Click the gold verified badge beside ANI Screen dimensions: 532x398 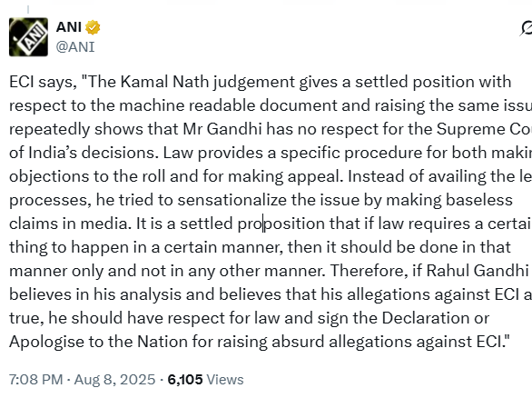click(x=93, y=27)
